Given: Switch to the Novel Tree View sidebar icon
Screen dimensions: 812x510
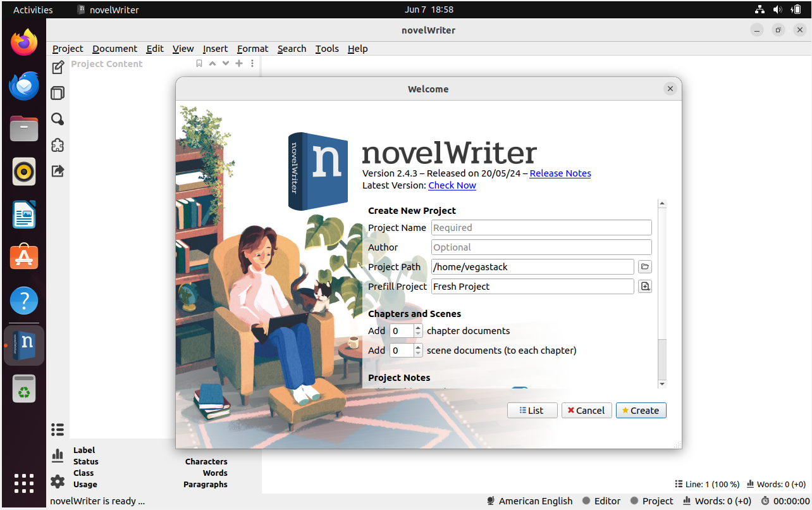Looking at the screenshot, I should pyautogui.click(x=58, y=93).
